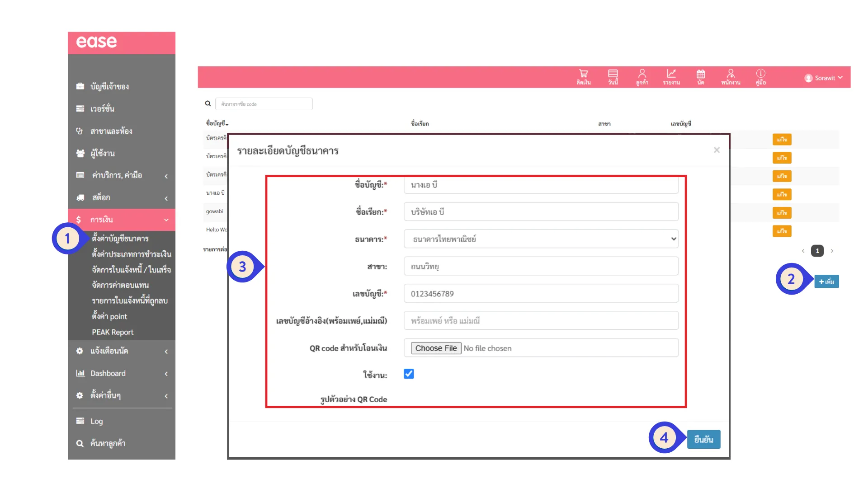Toggle the ใช้งาน active checkbox
The image size is (868, 488).
tap(409, 374)
